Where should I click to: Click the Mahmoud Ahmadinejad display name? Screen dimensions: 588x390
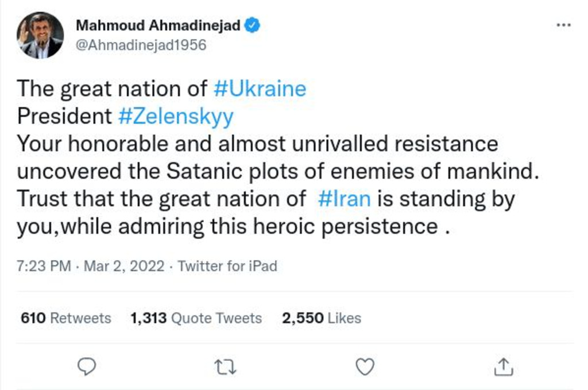pyautogui.click(x=158, y=25)
